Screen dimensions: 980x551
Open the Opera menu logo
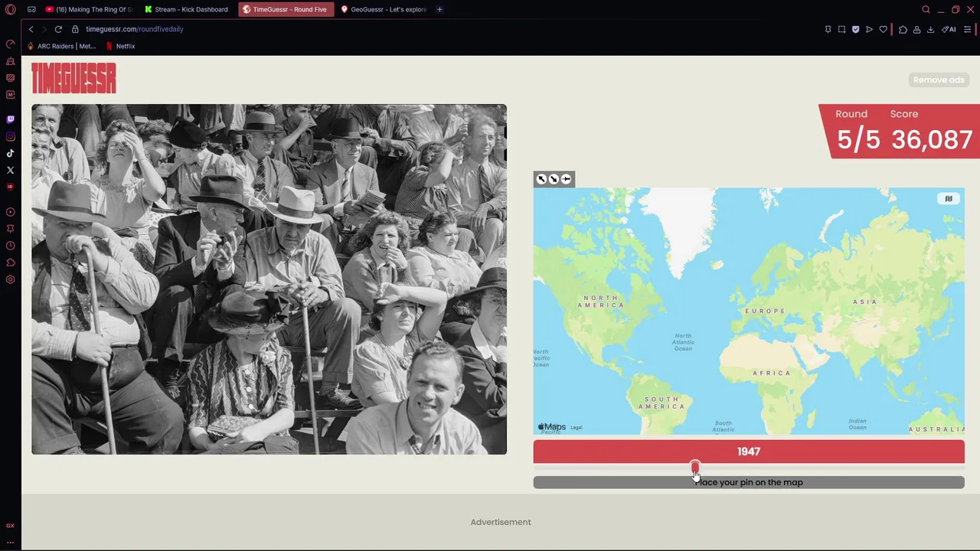[x=10, y=9]
